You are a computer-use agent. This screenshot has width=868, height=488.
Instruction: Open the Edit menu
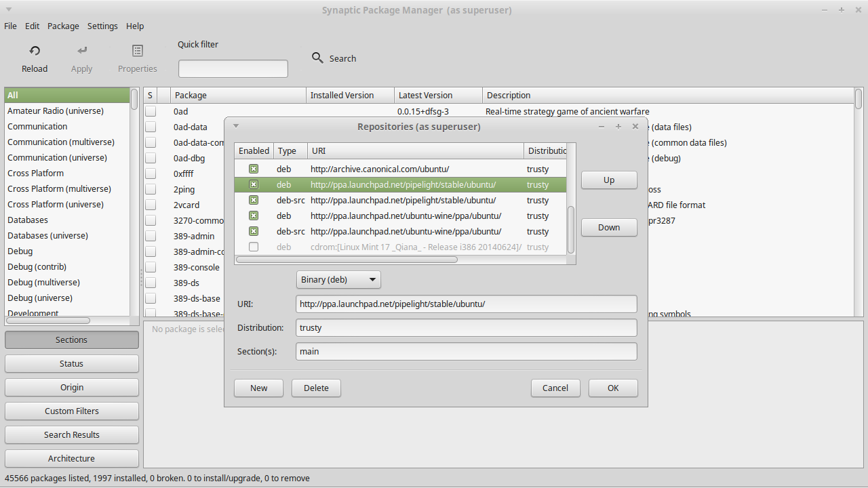[33, 26]
